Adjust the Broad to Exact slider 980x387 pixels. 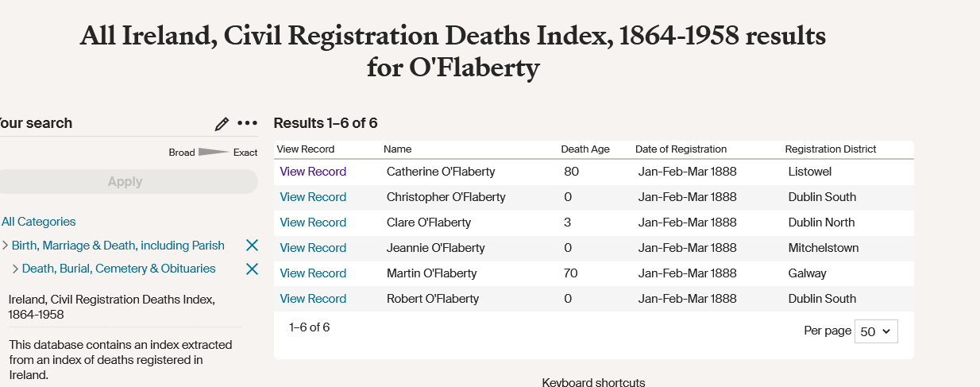[x=214, y=152]
